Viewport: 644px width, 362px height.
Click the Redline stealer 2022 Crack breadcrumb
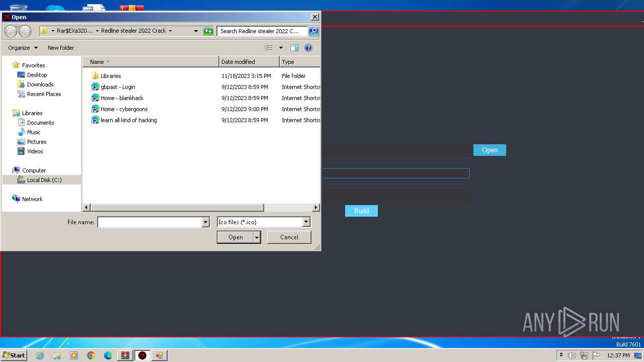(x=133, y=31)
